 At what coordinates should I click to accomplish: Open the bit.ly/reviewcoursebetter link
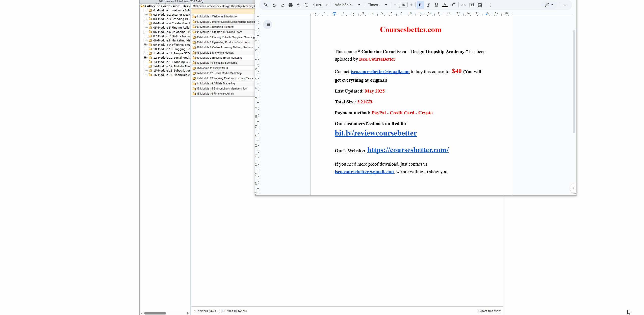(x=376, y=133)
